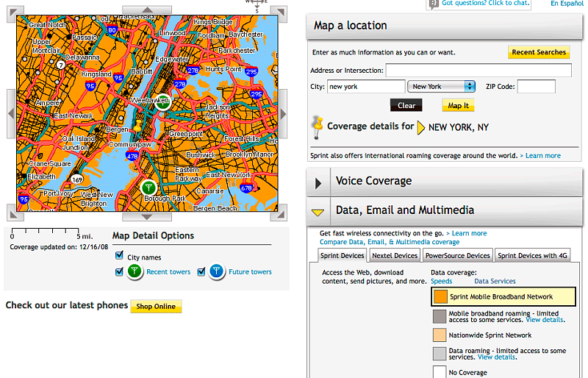Screen dimensions: 588x378
Task: Click the green tower marker near Weehawken
Action: pos(162,101)
